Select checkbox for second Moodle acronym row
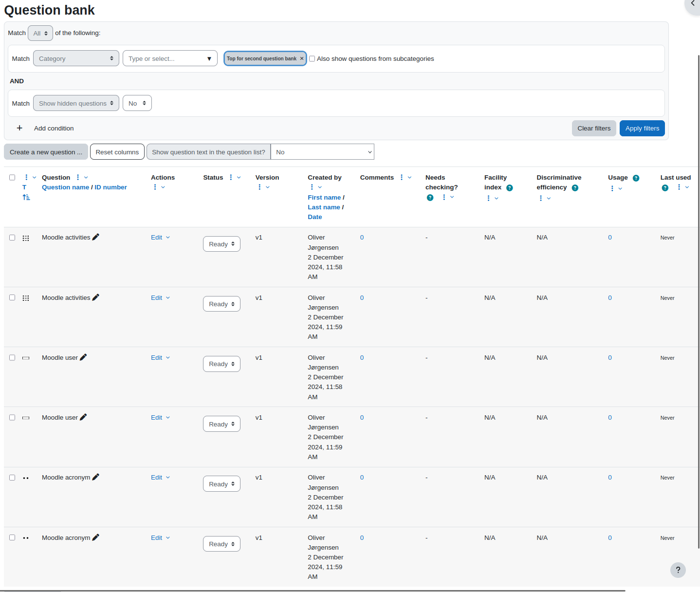 click(12, 537)
